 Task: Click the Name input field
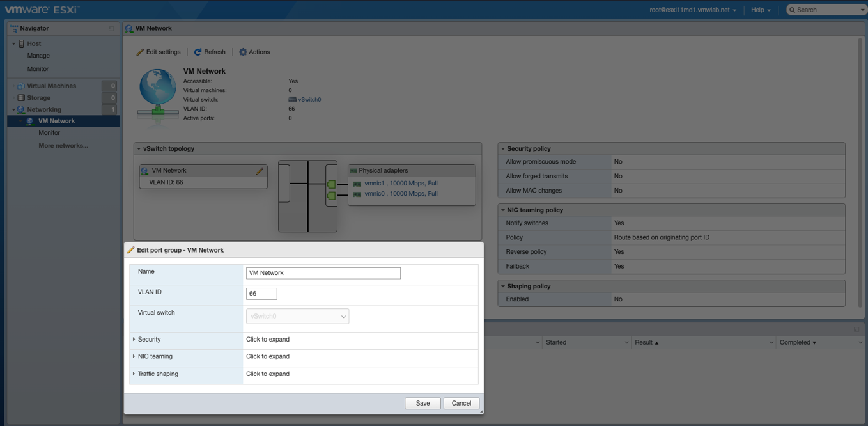pos(323,273)
